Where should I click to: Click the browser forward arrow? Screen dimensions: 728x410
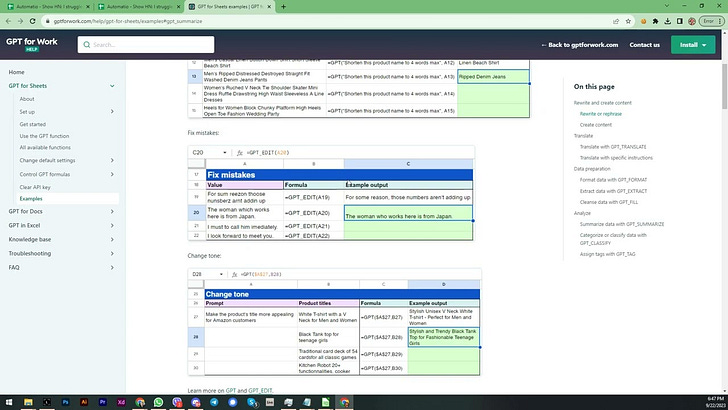[20, 21]
